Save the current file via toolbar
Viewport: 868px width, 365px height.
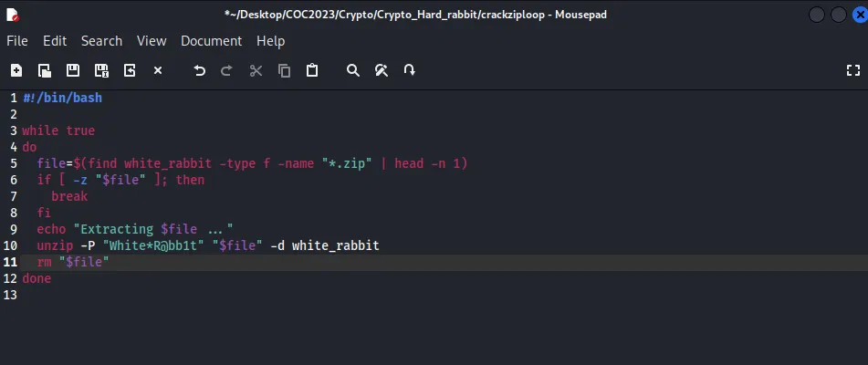73,70
